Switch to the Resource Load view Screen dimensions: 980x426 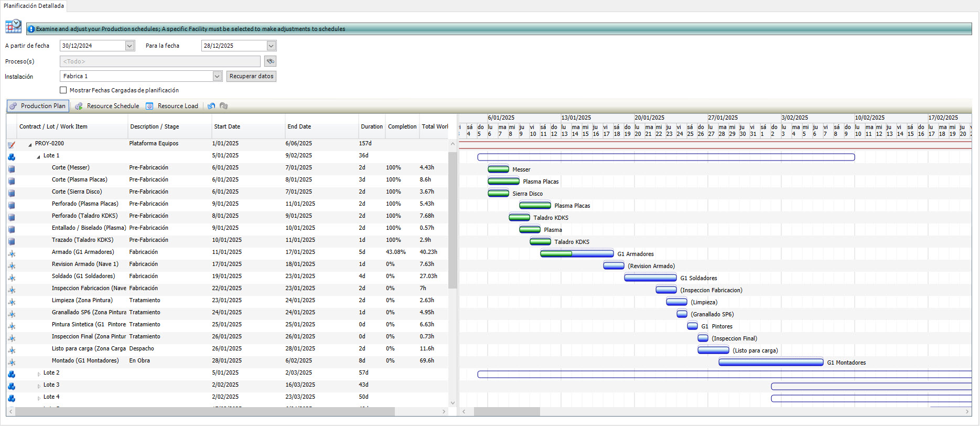(x=173, y=106)
